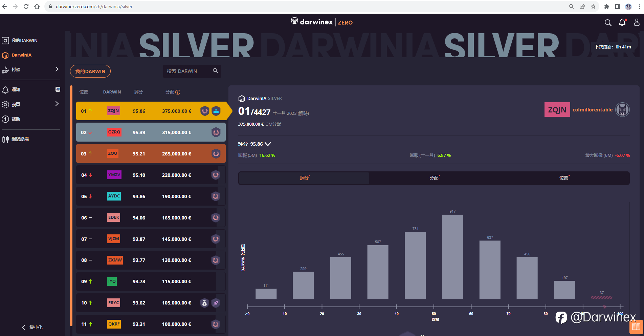Click AYDC row laurel badge
This screenshot has height=336, width=644.
click(216, 196)
